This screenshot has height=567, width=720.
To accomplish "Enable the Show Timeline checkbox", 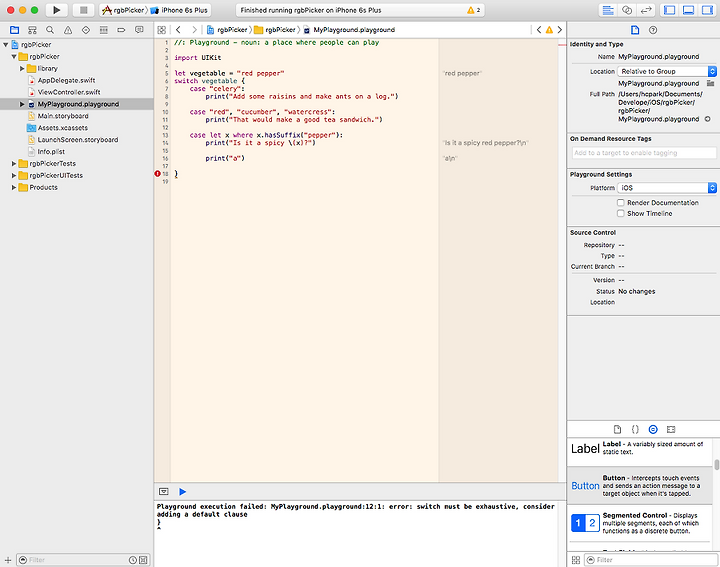I will coord(621,214).
